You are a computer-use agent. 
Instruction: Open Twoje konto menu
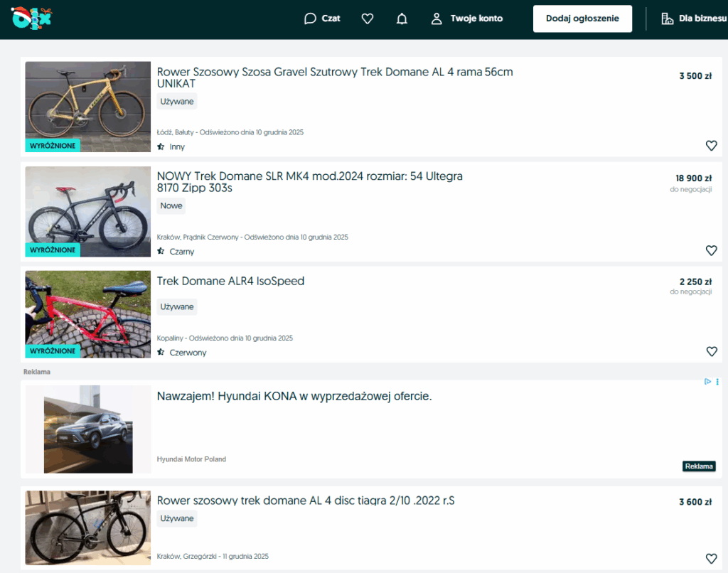point(467,18)
